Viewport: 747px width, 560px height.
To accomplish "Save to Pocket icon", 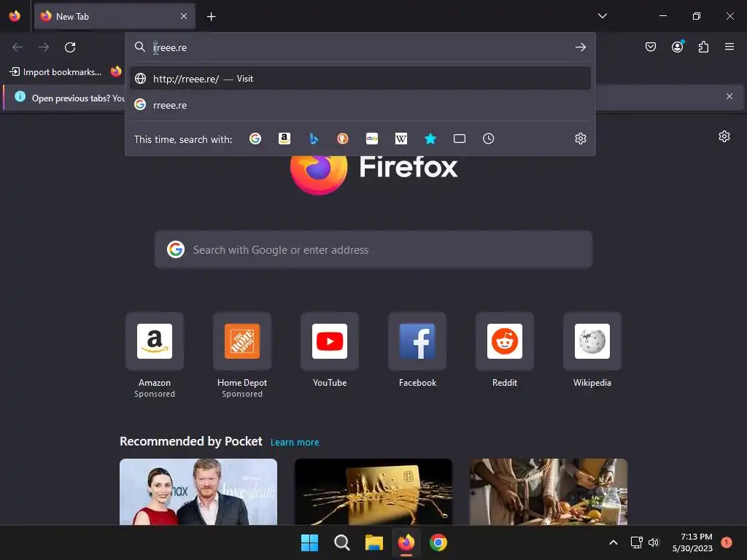I will (650, 47).
